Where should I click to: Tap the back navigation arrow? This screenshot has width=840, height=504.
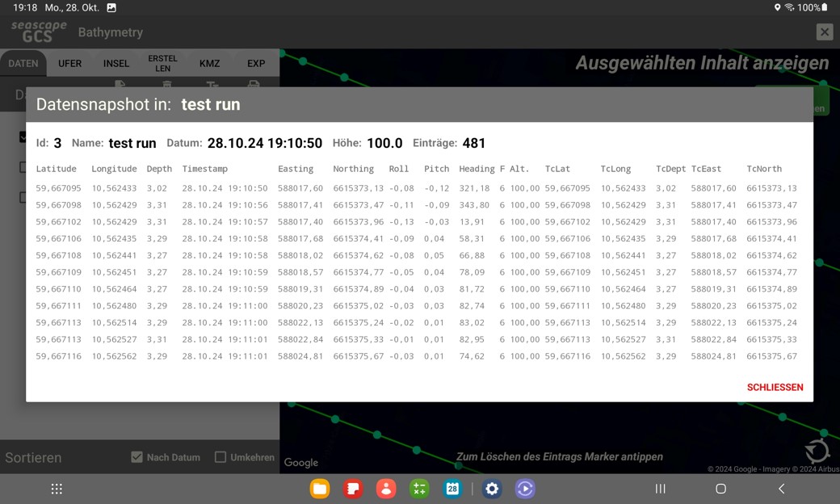coord(782,489)
